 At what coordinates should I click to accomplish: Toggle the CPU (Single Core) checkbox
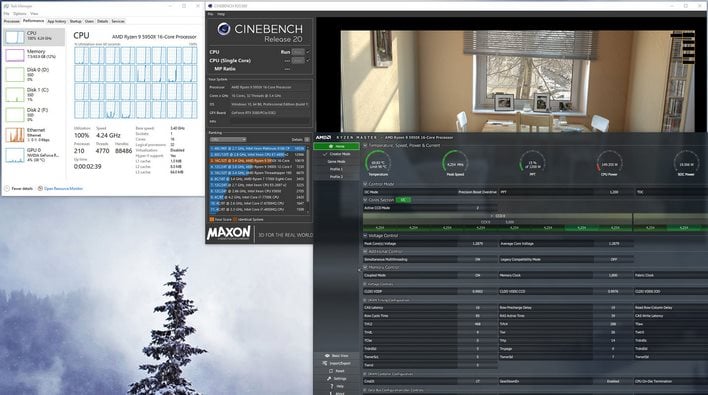point(308,60)
